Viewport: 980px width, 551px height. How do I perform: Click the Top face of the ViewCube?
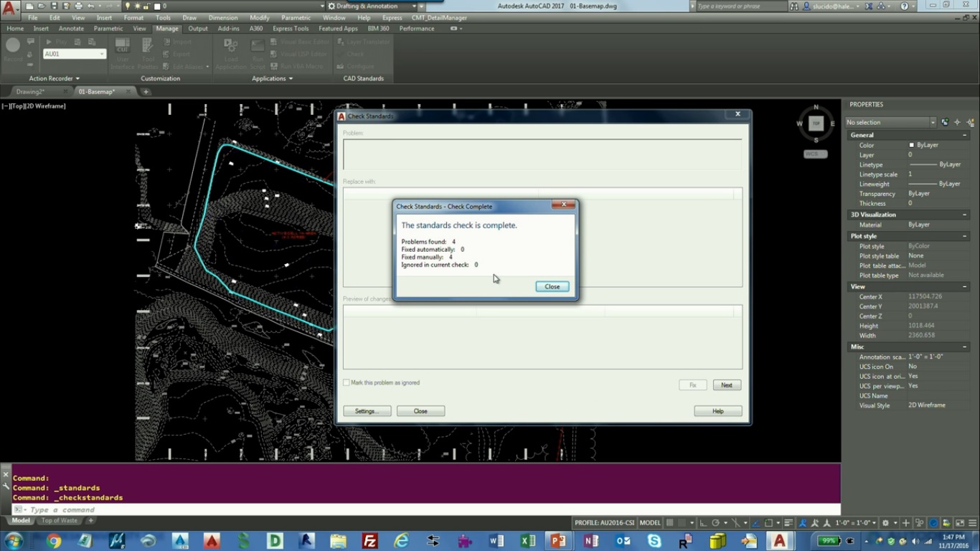815,123
